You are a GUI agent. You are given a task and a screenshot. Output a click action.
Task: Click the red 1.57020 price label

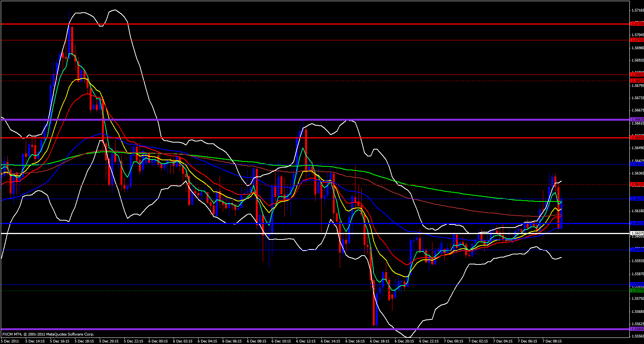point(637,40)
